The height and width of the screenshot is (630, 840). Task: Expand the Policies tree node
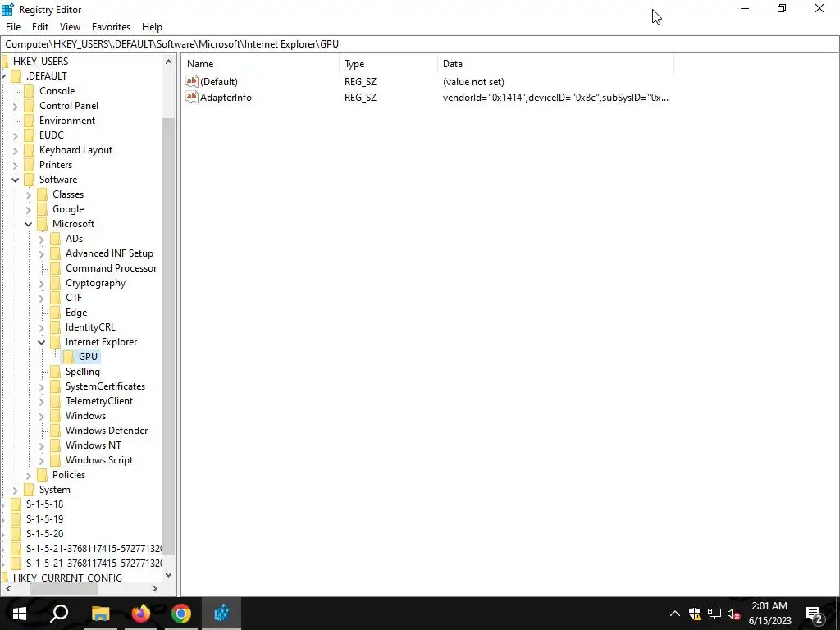point(29,475)
